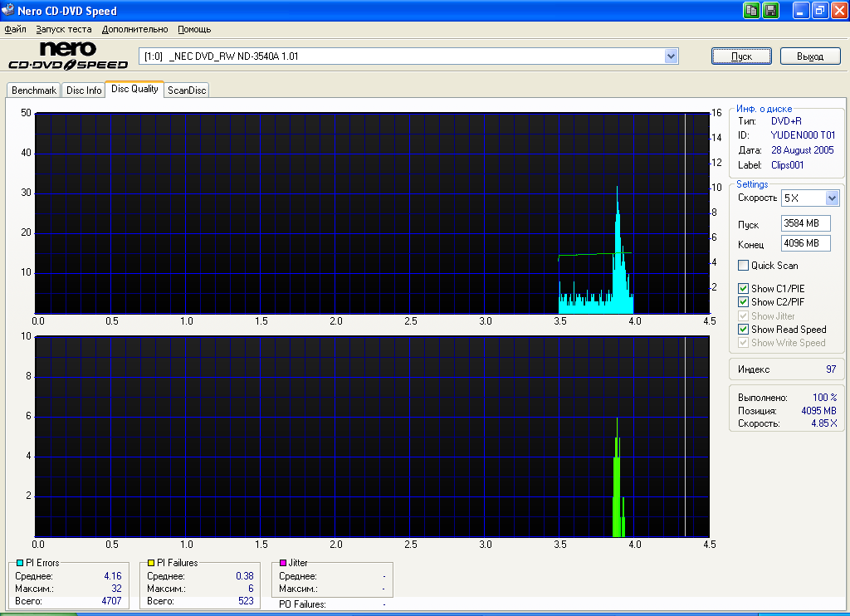Restore down the Nero window

(x=819, y=11)
